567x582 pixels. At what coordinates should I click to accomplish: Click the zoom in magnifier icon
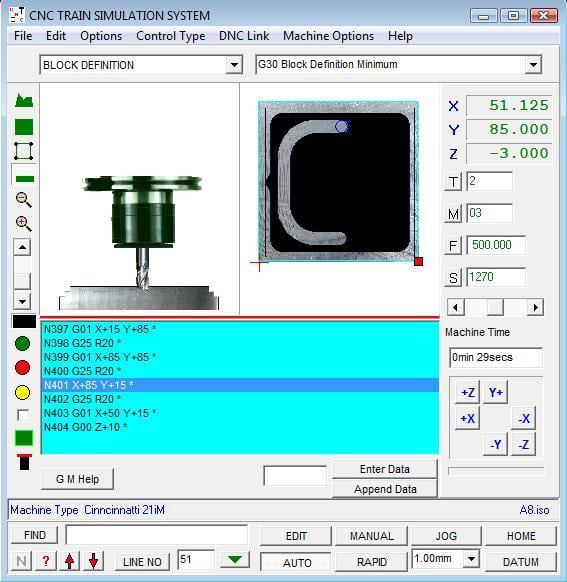23,224
